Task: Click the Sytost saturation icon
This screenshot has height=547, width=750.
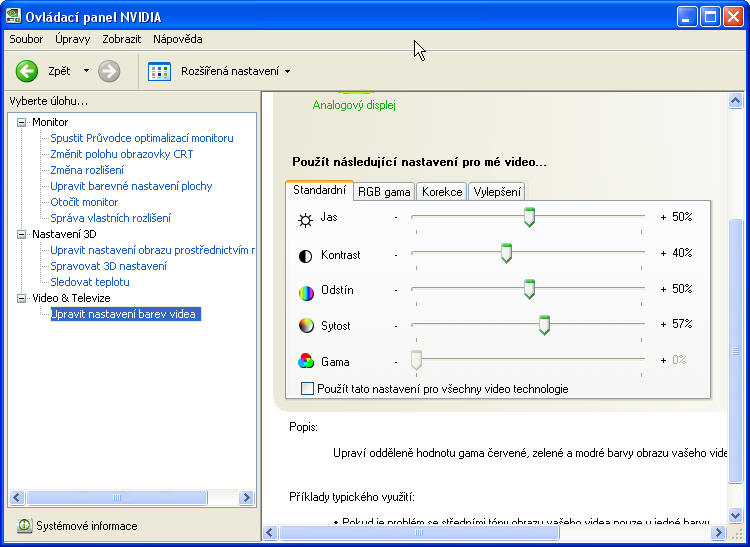Action: [306, 326]
